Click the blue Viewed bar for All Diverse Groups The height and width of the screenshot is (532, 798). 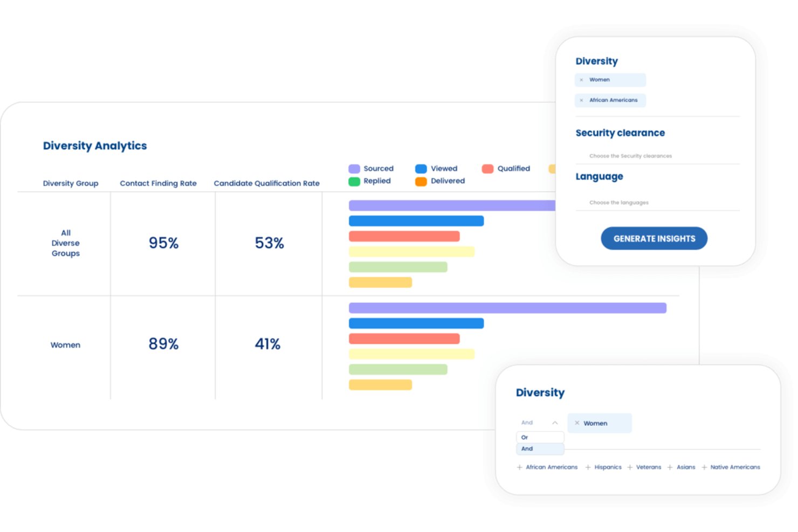(x=416, y=221)
